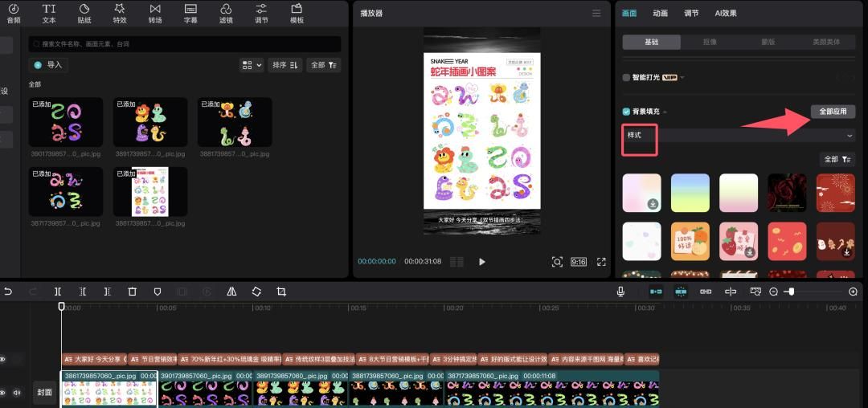The image size is (868, 408).
Task: Click the 导入 import button
Action: [48, 65]
